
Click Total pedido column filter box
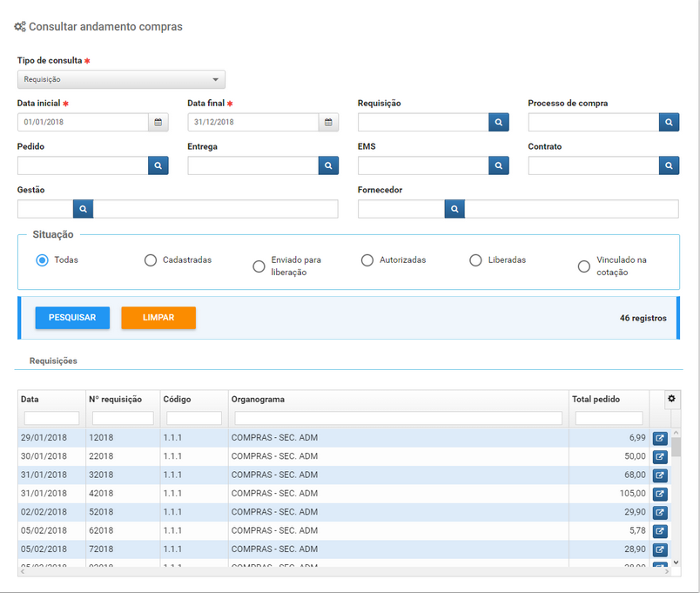tap(609, 418)
